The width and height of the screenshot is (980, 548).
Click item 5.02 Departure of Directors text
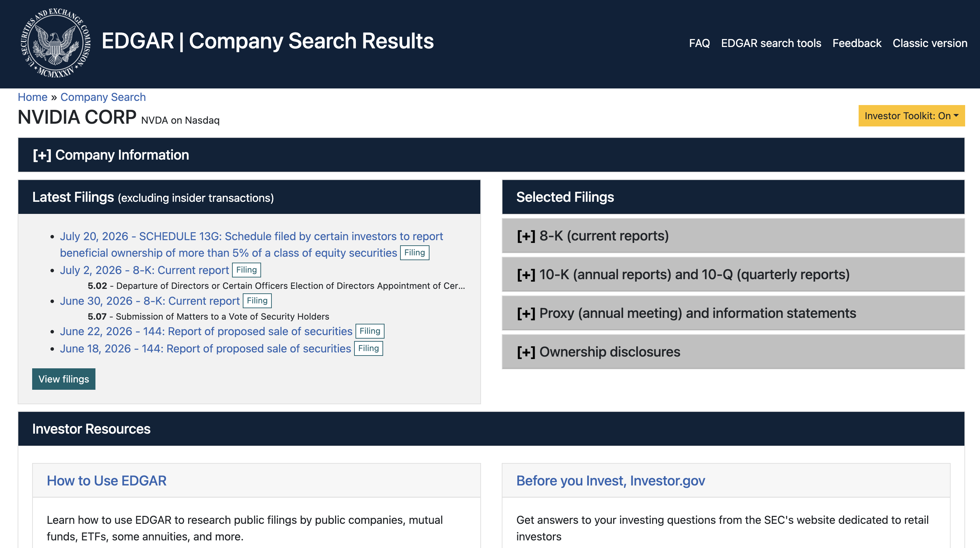(276, 286)
